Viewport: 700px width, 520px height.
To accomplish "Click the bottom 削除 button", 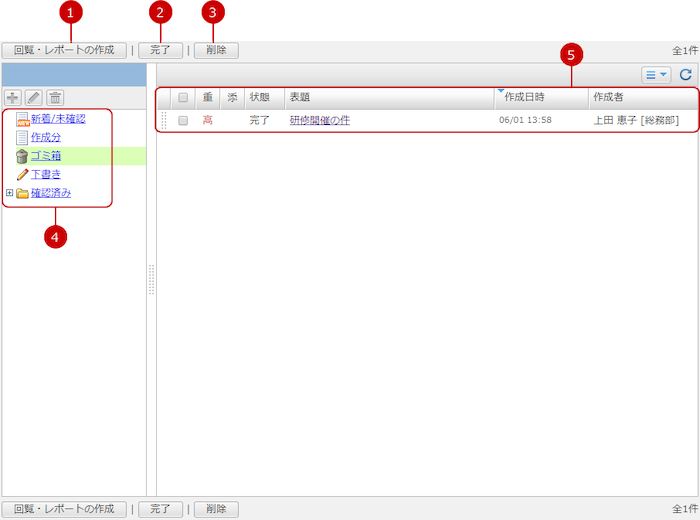I will (216, 509).
